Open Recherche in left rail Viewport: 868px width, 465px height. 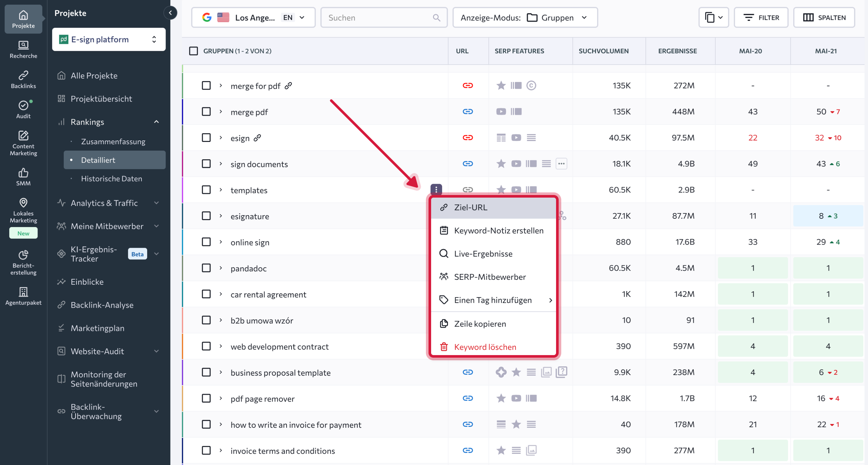[23, 50]
